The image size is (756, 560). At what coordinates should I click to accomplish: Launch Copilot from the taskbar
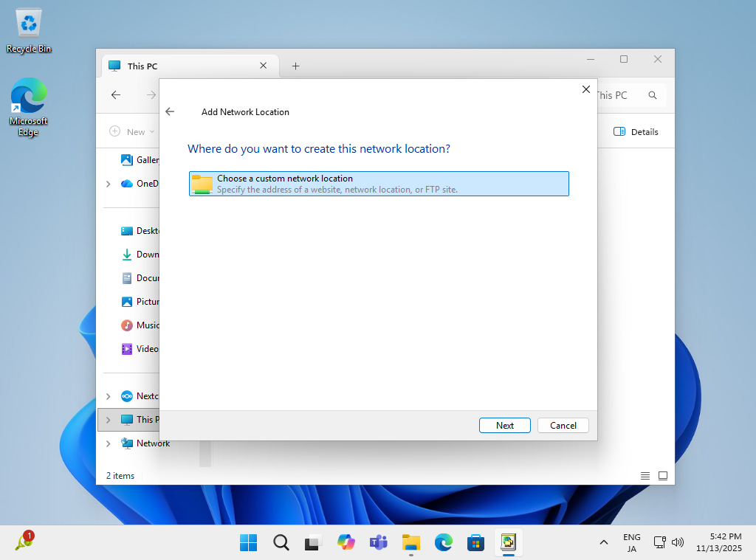(x=346, y=542)
